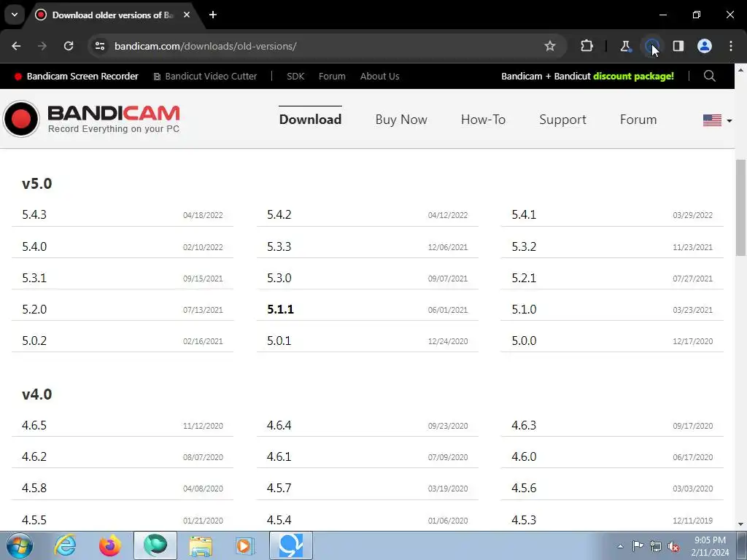The height and width of the screenshot is (560, 747).
Task: Open the network tray icon
Action: click(x=656, y=546)
